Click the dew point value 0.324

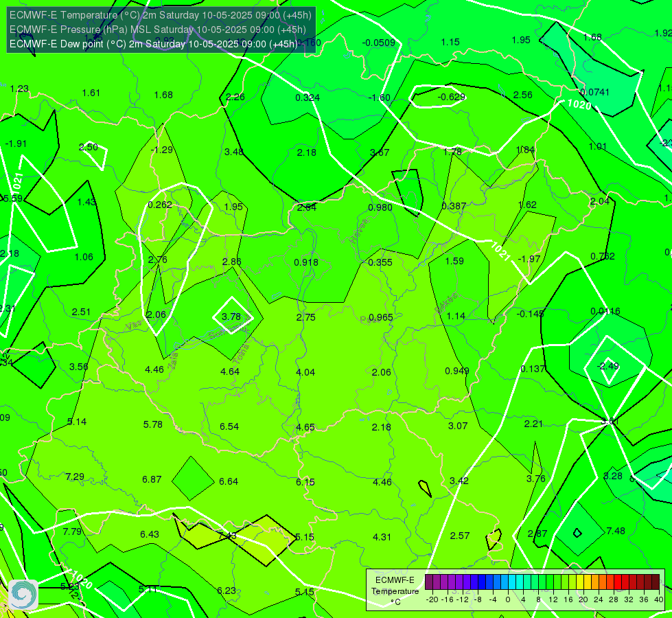[x=308, y=98]
